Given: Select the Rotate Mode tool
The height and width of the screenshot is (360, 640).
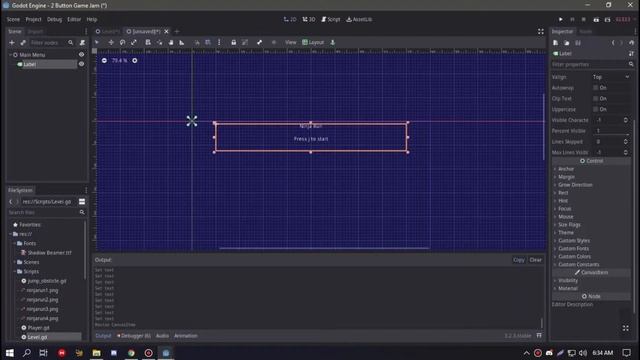Looking at the screenshot, I should pos(122,42).
